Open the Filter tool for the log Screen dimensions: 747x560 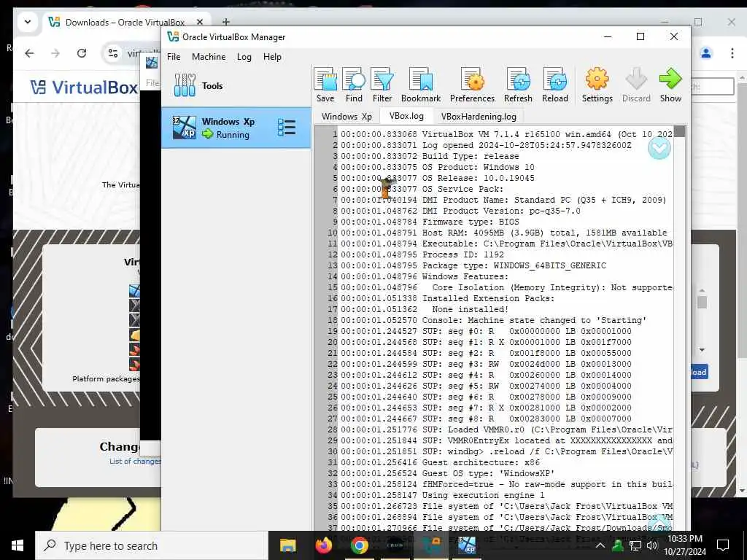[382, 86]
